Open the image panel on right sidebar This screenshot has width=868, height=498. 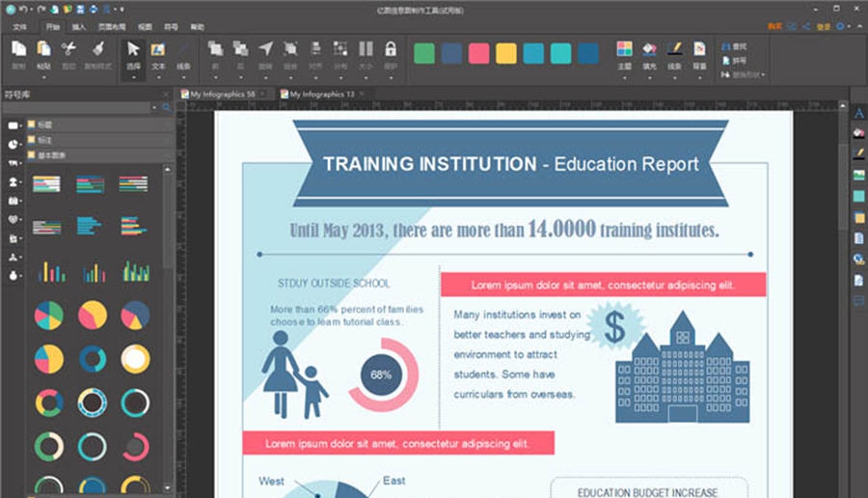pos(858,175)
